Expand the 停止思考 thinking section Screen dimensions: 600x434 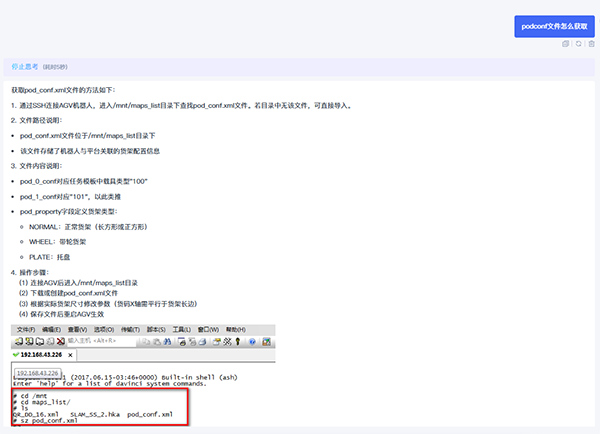[25, 66]
